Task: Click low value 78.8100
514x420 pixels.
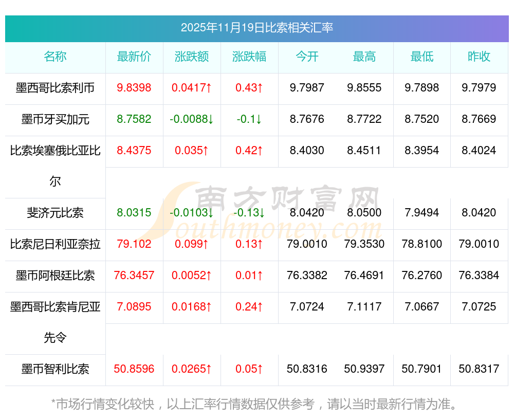Action: [422, 244]
